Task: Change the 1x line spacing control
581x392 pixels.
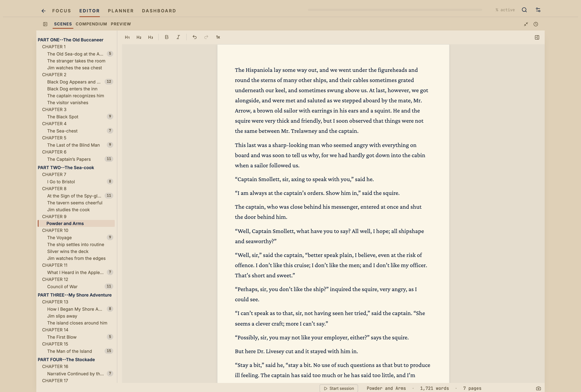Action: tap(218, 37)
